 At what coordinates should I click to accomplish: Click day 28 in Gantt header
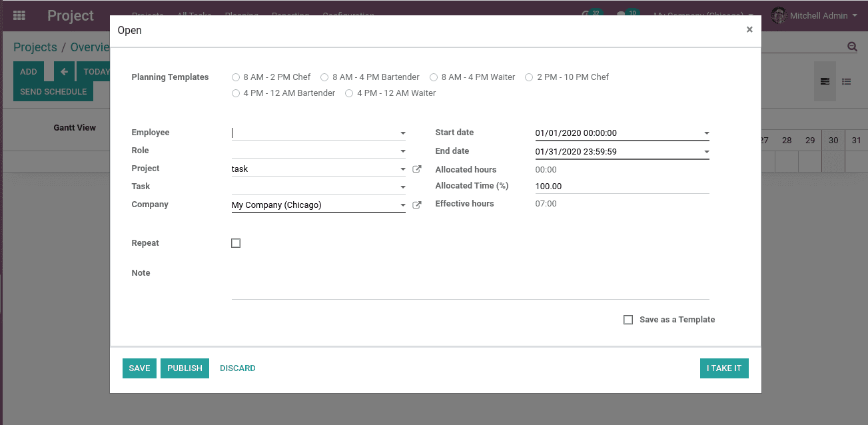(x=787, y=141)
